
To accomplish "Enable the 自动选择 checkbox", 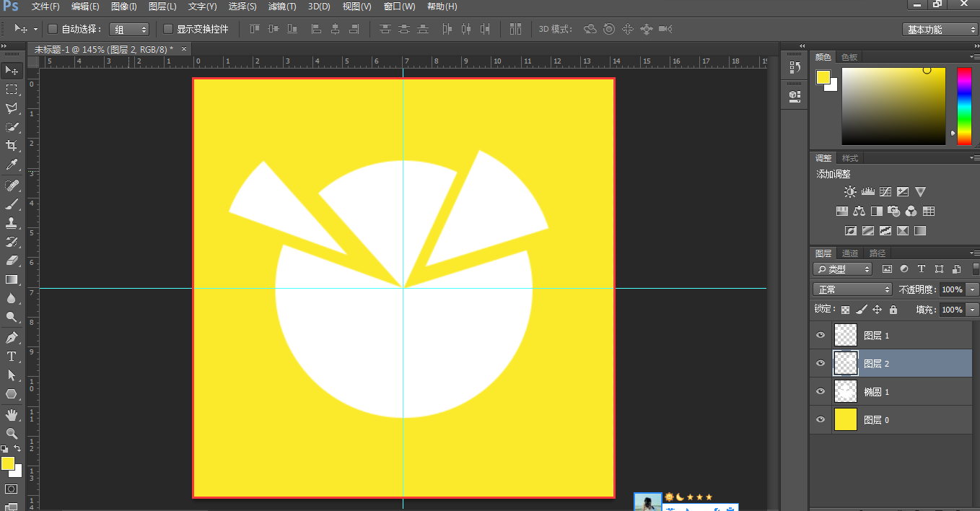I will (x=53, y=30).
